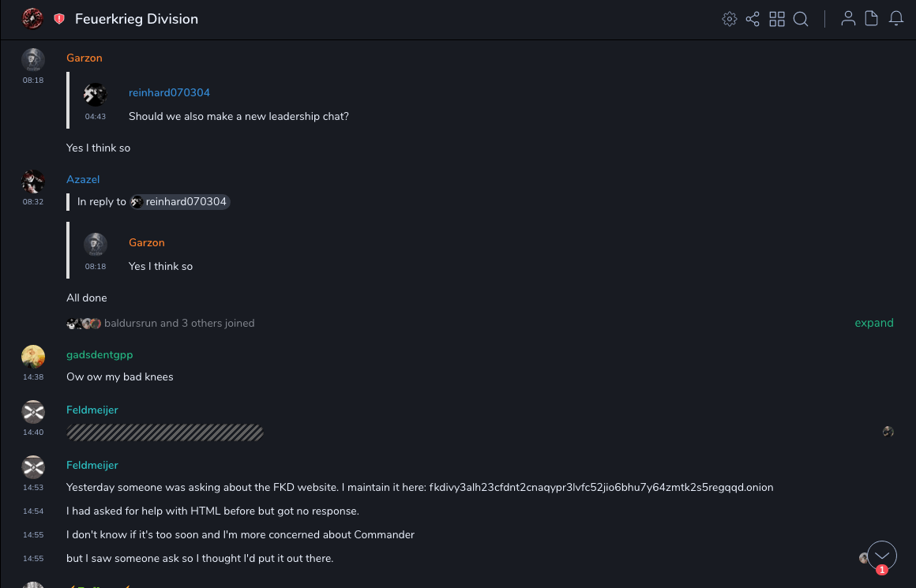Screen dimensions: 916x588
Task: Click the search magnifier icon
Action: (801, 19)
